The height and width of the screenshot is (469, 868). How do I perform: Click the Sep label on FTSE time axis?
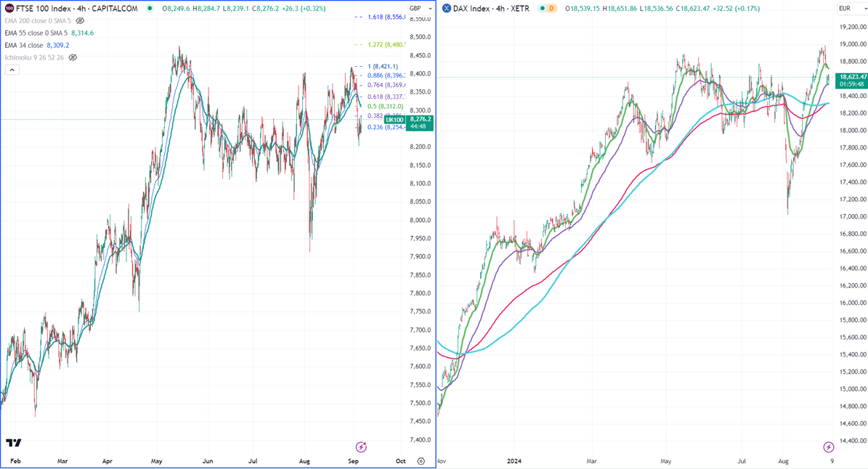coord(353,461)
